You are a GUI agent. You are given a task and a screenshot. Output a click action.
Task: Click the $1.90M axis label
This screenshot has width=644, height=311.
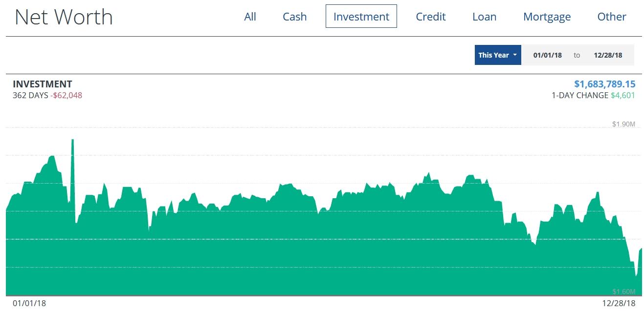[x=623, y=124]
